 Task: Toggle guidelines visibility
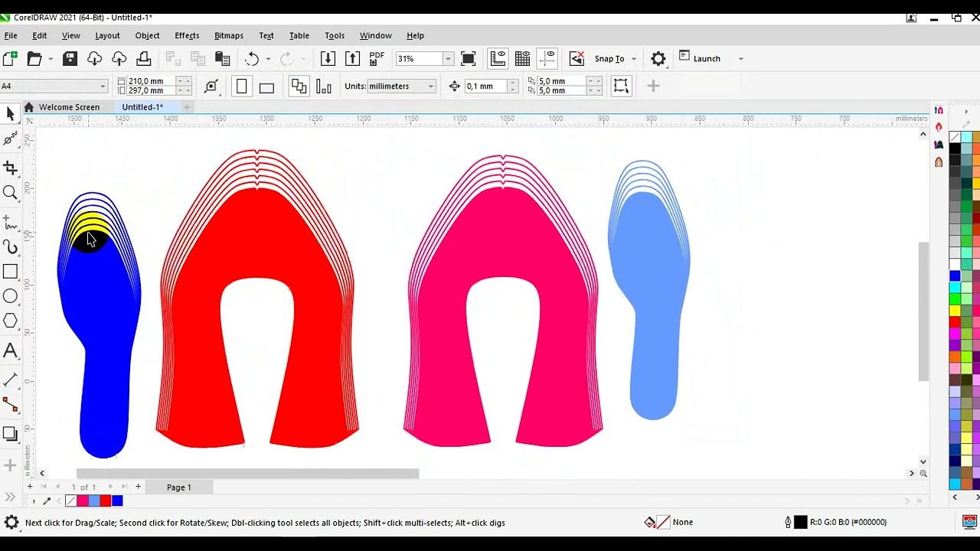tap(547, 58)
